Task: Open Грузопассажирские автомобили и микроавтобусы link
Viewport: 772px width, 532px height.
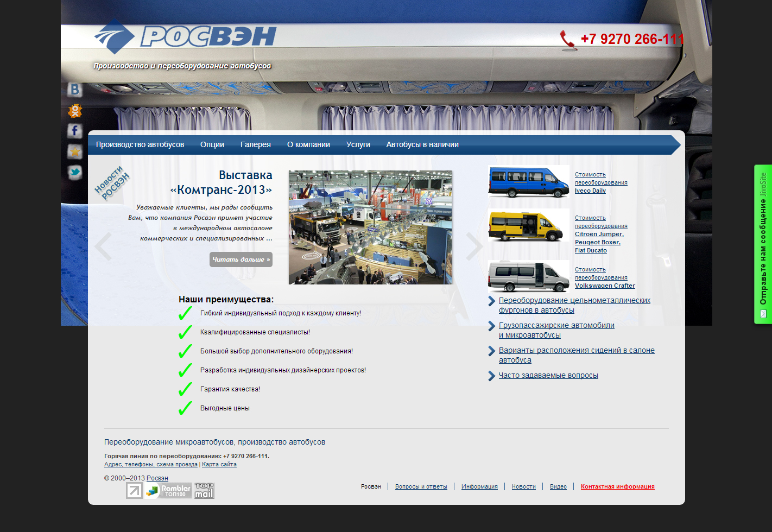Action: click(556, 330)
